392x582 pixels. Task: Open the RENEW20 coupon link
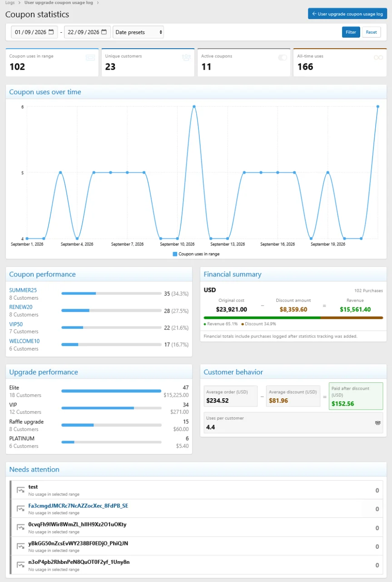point(21,307)
